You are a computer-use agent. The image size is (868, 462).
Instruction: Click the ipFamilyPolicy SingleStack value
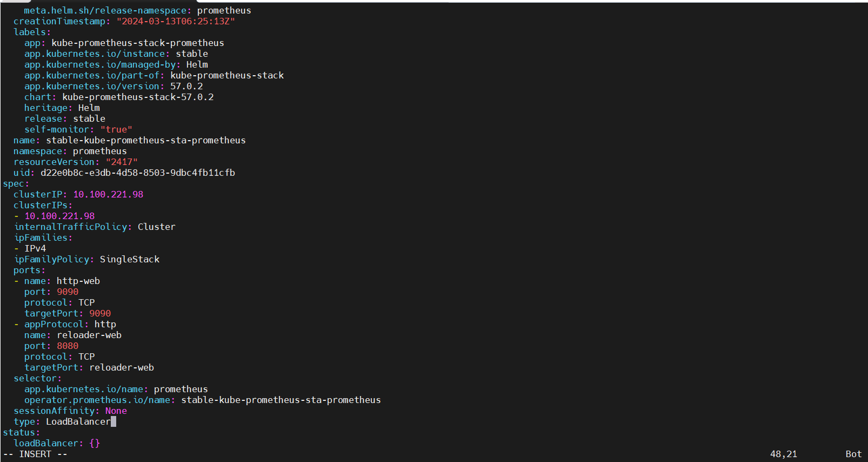pos(129,259)
